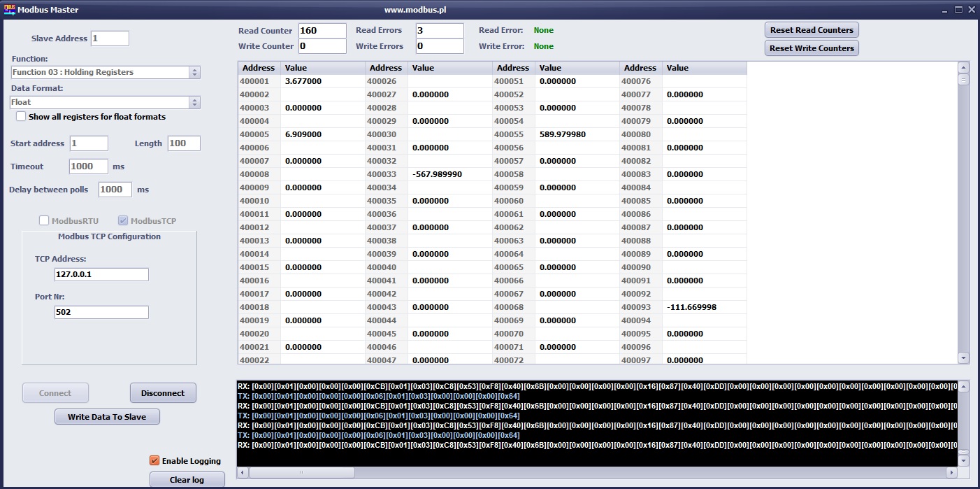Image resolution: width=980 pixels, height=489 pixels.
Task: Click the first TX line in log
Action: 378,396
